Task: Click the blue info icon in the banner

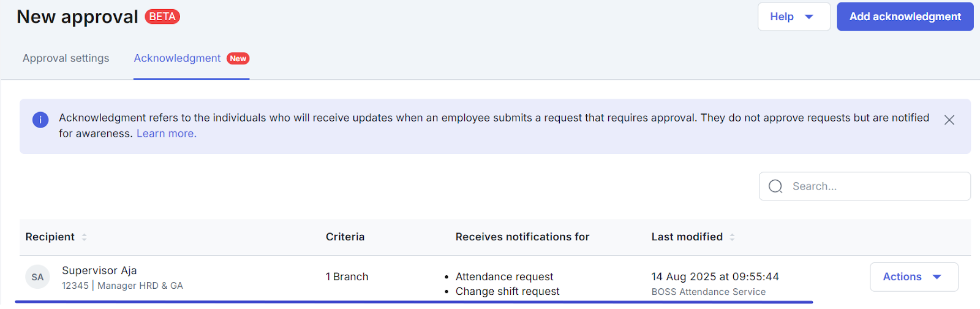Action: click(x=40, y=120)
